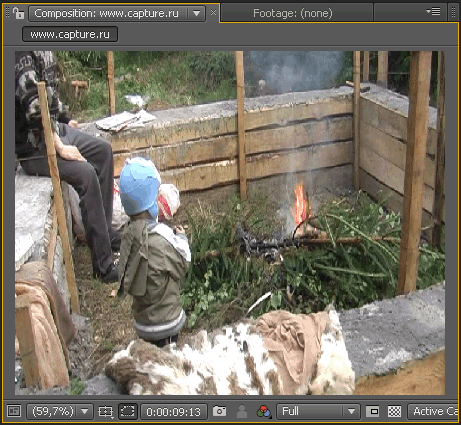This screenshot has width=461, height=425.
Task: Open the Active Camera view dropdown
Action: [434, 412]
